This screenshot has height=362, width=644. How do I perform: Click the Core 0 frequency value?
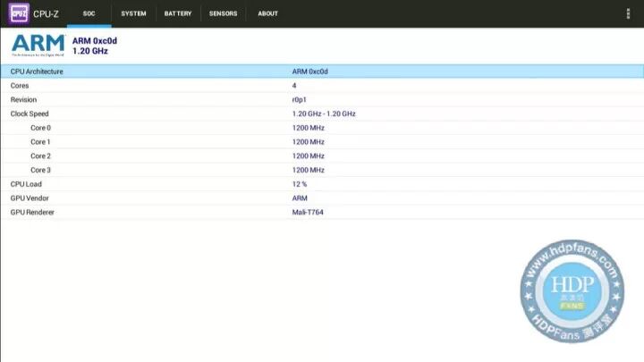[308, 128]
